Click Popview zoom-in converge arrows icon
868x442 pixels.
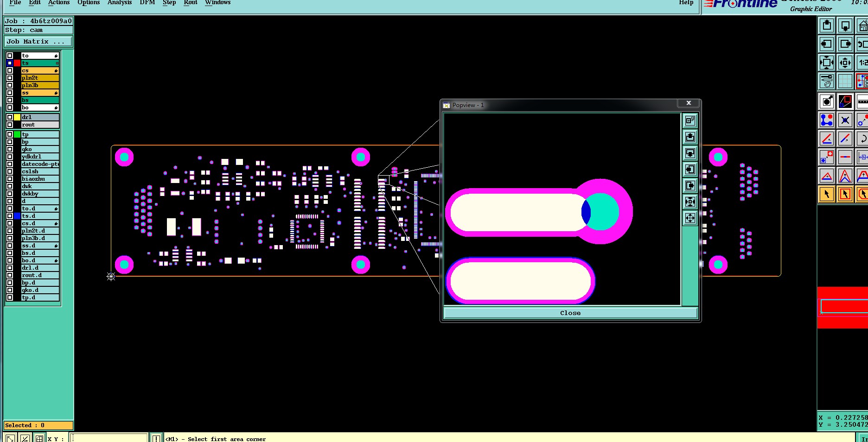point(690,202)
